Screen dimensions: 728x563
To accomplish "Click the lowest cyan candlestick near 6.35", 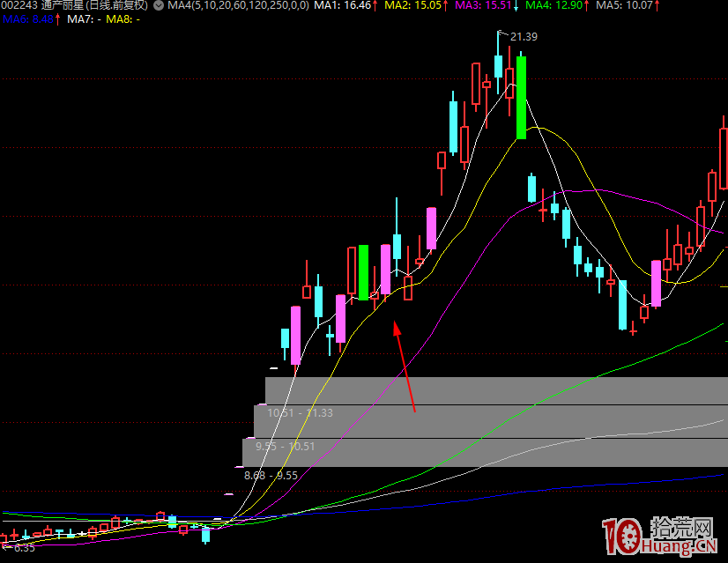I will pos(206,534).
